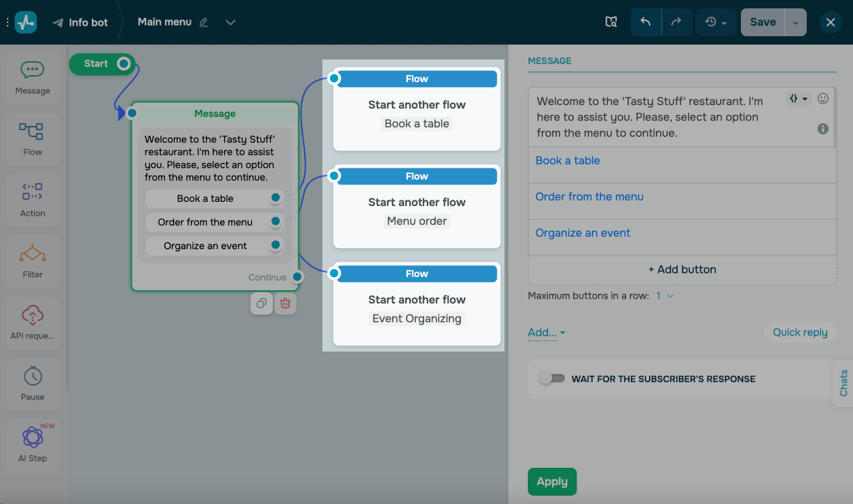Screen dimensions: 853x504
Task: Click the Book a table button connector dot
Action: pos(276,198)
